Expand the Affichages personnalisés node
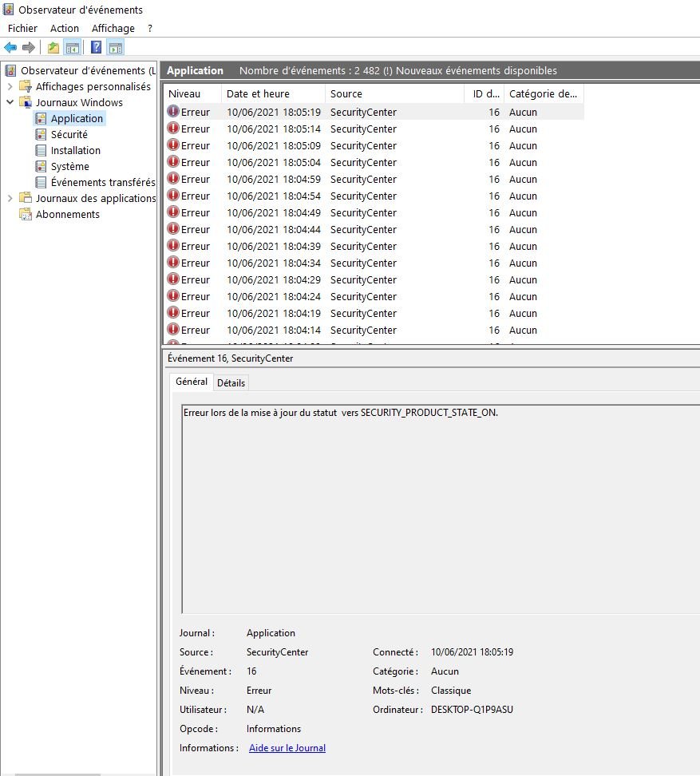This screenshot has width=700, height=776. point(10,86)
